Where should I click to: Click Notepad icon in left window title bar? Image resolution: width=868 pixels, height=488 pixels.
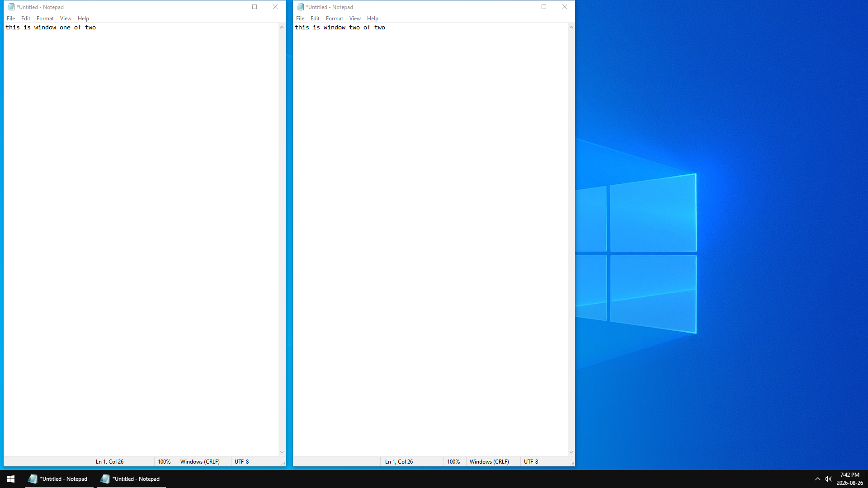click(11, 7)
